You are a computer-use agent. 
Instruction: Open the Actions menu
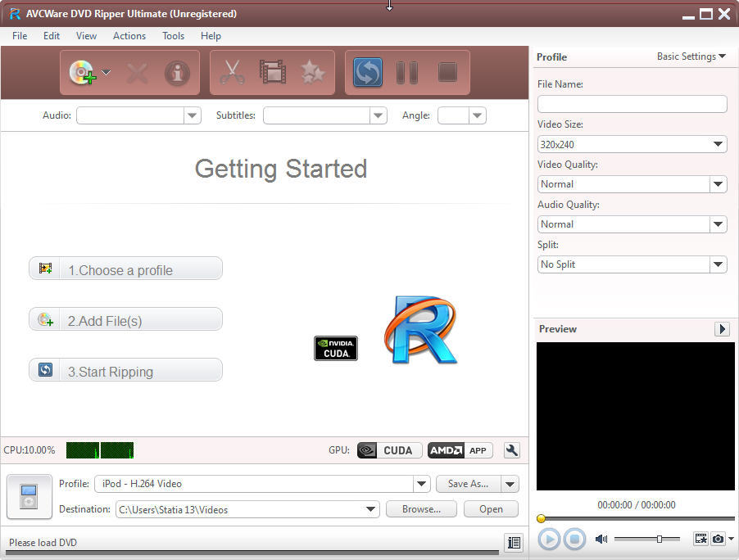pos(129,36)
